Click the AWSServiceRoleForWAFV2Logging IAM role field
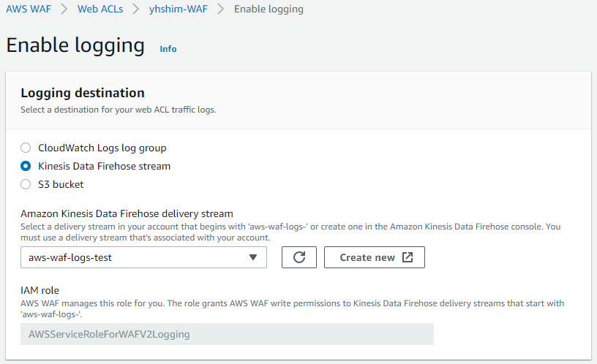Screen dimensions: 597x364 (227, 334)
